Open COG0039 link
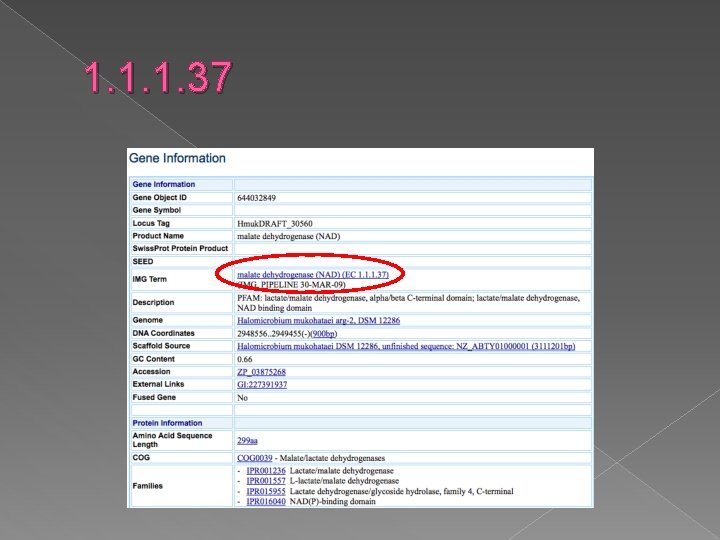The width and height of the screenshot is (720, 540). coord(254,458)
